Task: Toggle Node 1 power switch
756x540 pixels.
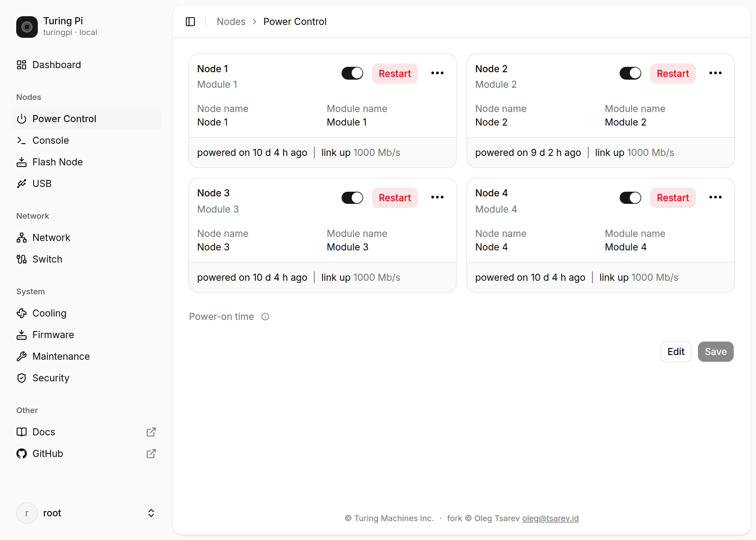Action: coord(352,73)
